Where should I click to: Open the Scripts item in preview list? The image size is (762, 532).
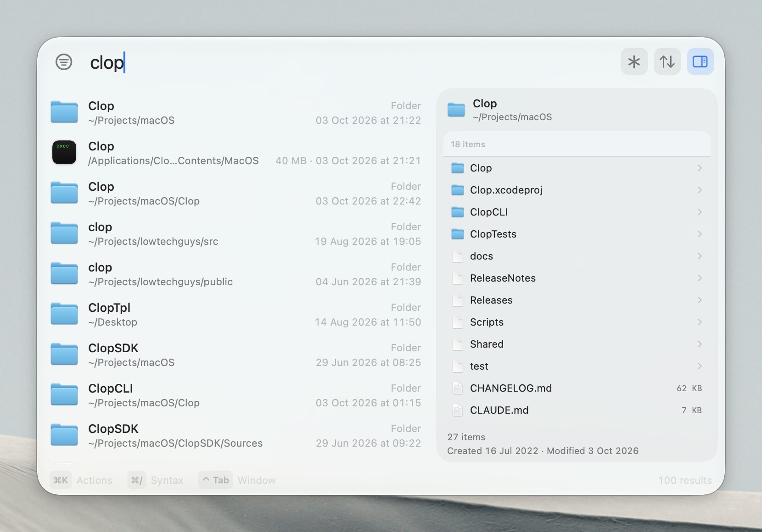[577, 322]
